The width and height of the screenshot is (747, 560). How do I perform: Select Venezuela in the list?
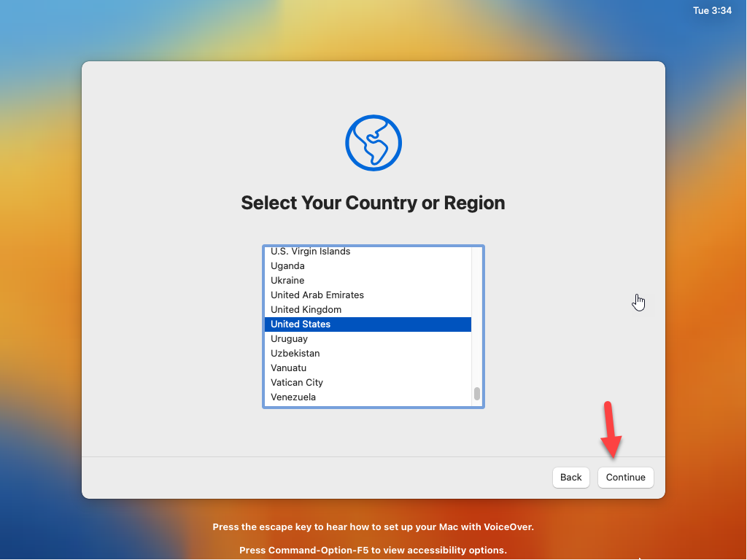pyautogui.click(x=368, y=397)
